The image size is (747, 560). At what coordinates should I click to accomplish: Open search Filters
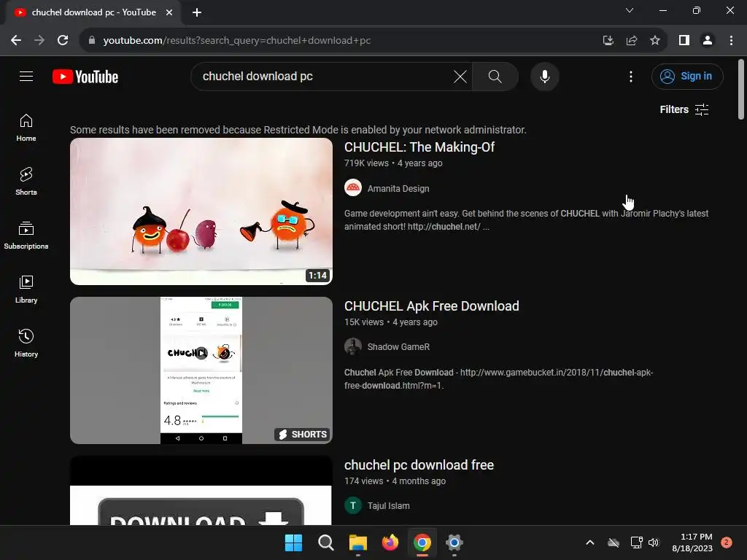[684, 109]
